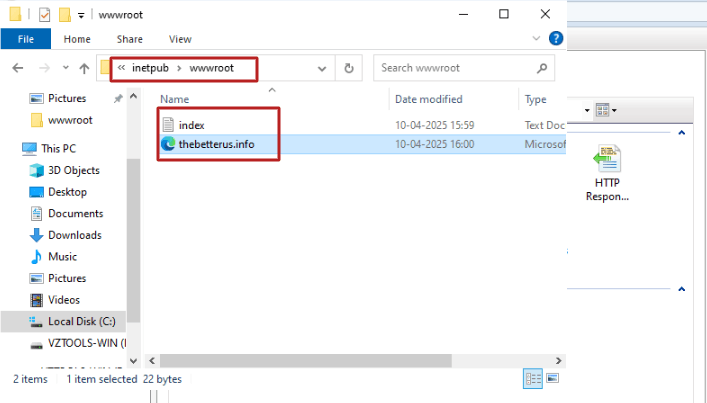The height and width of the screenshot is (403, 707).
Task: Open Downloads in navigation pane
Action: coord(75,235)
